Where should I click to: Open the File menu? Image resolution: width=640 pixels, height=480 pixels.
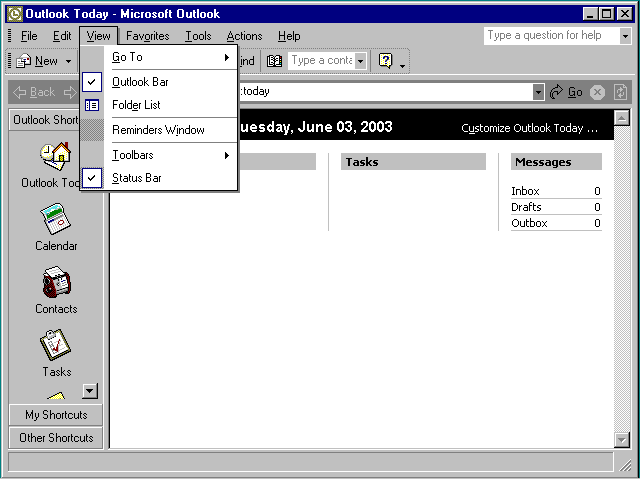click(29, 36)
